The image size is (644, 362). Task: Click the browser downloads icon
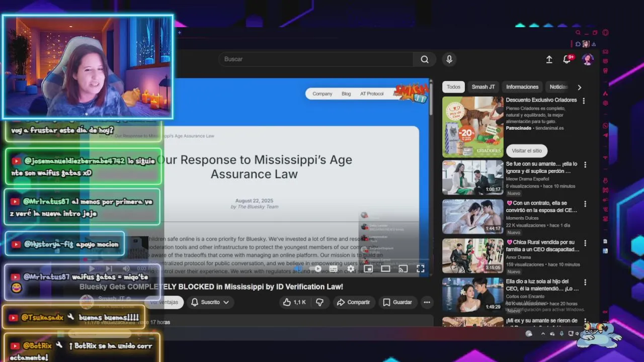(x=594, y=44)
